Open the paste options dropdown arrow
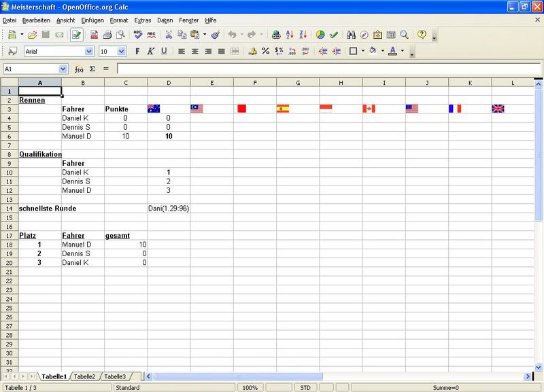The height and width of the screenshot is (392, 544). (x=205, y=35)
